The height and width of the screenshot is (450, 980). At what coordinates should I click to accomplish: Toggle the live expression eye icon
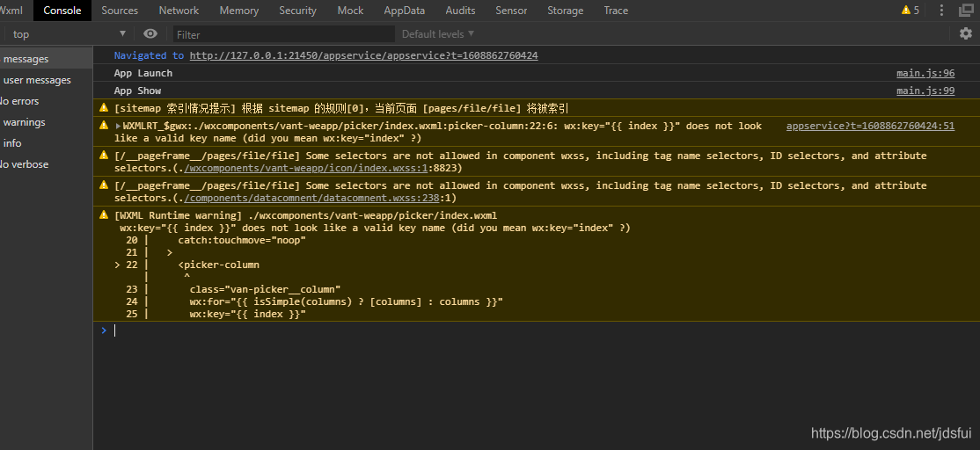(x=150, y=33)
